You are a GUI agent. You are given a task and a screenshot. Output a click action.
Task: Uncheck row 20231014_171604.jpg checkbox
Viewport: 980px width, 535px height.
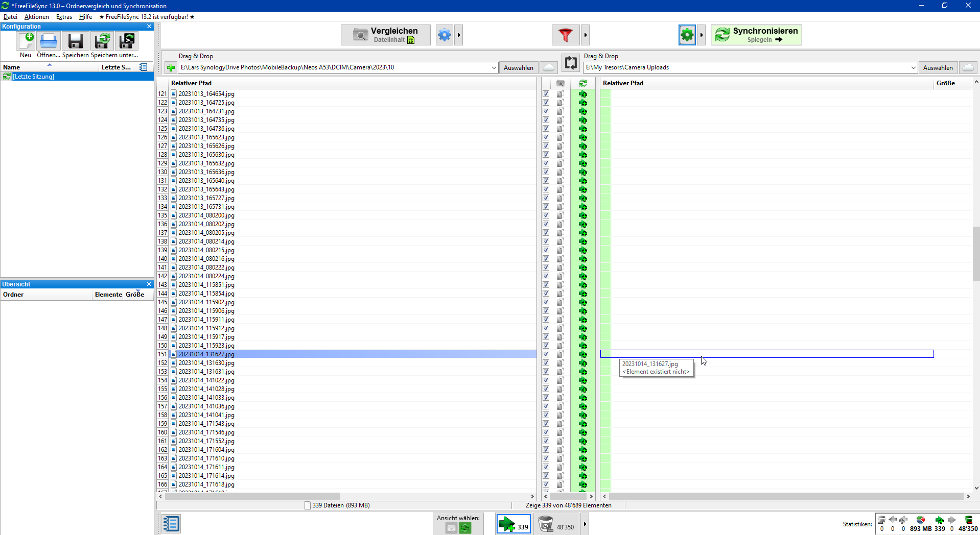point(546,450)
